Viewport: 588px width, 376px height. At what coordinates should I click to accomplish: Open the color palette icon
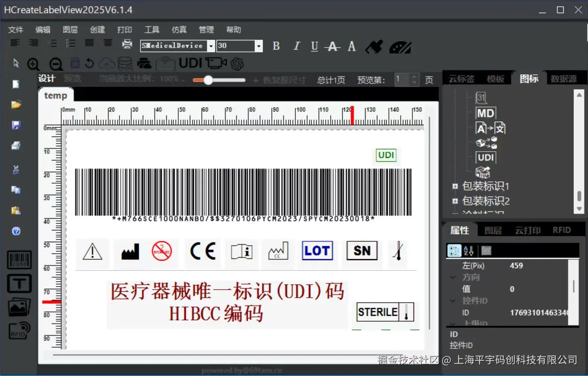coord(400,47)
